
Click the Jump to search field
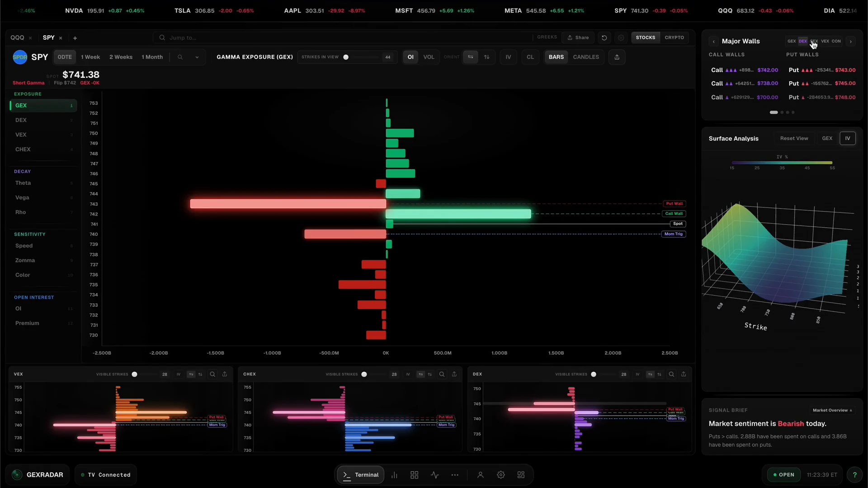click(x=343, y=38)
